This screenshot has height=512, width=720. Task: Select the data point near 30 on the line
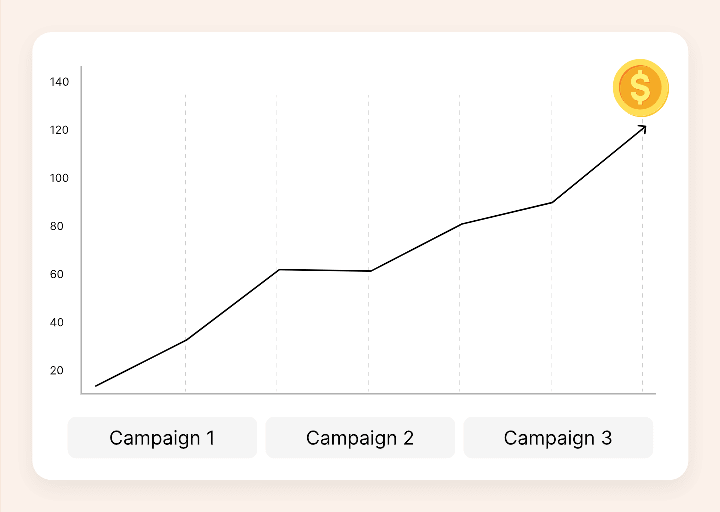pyautogui.click(x=186, y=340)
